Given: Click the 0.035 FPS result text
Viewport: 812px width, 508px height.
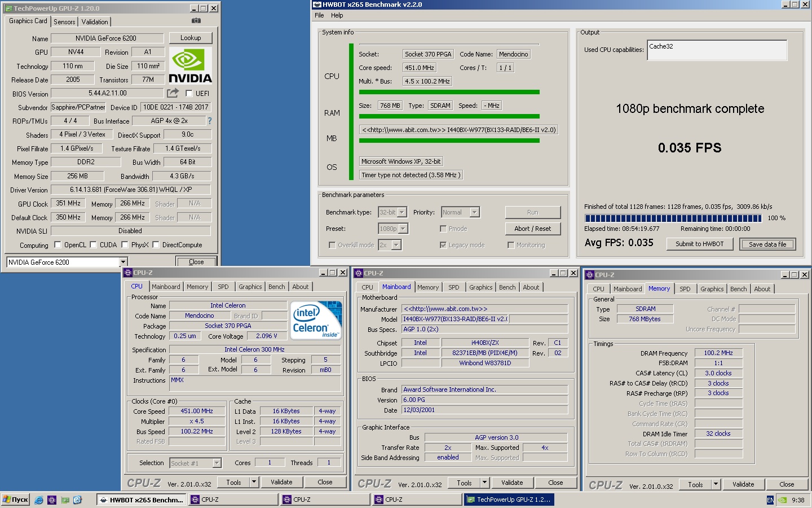Looking at the screenshot, I should click(690, 148).
